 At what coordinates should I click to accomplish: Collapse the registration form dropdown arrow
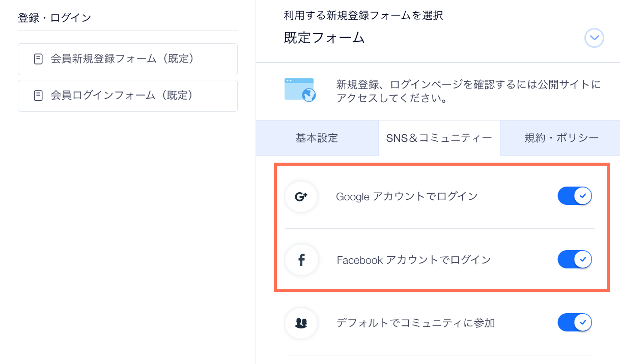click(x=594, y=38)
